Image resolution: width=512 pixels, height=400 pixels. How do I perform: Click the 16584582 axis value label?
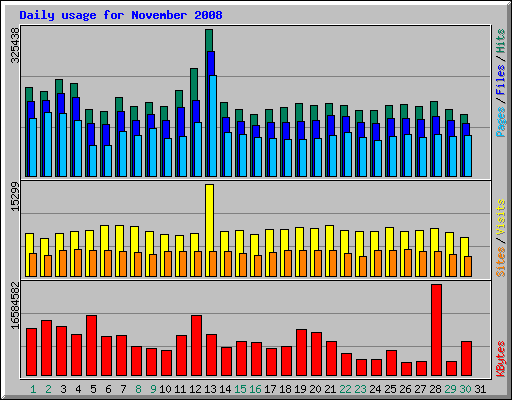click(x=15, y=306)
